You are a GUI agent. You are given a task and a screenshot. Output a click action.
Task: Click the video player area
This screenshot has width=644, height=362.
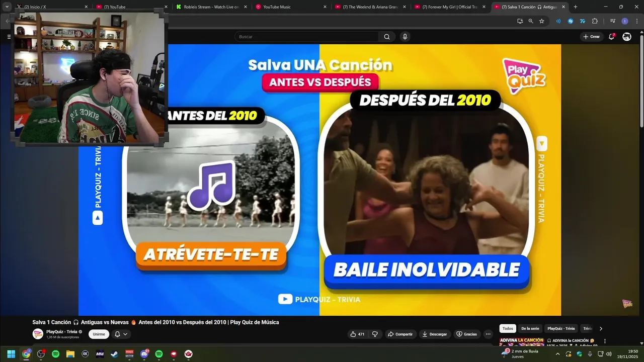coord(319,180)
